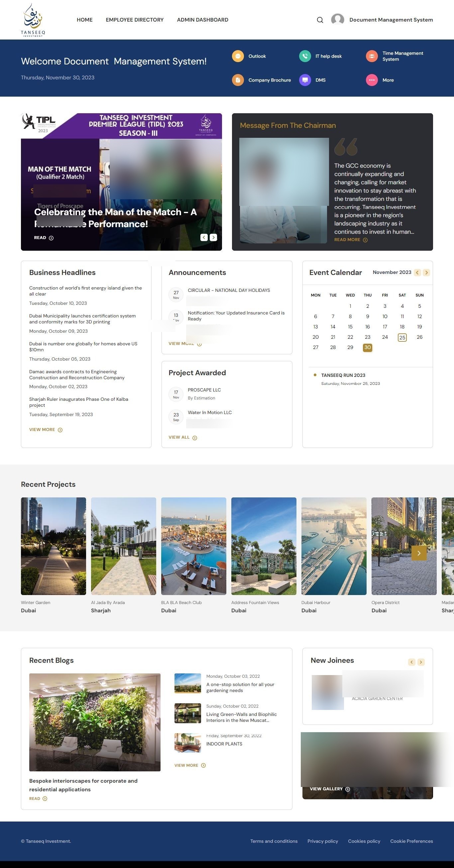Open Bespoke interiorscapes blog title

(83, 785)
